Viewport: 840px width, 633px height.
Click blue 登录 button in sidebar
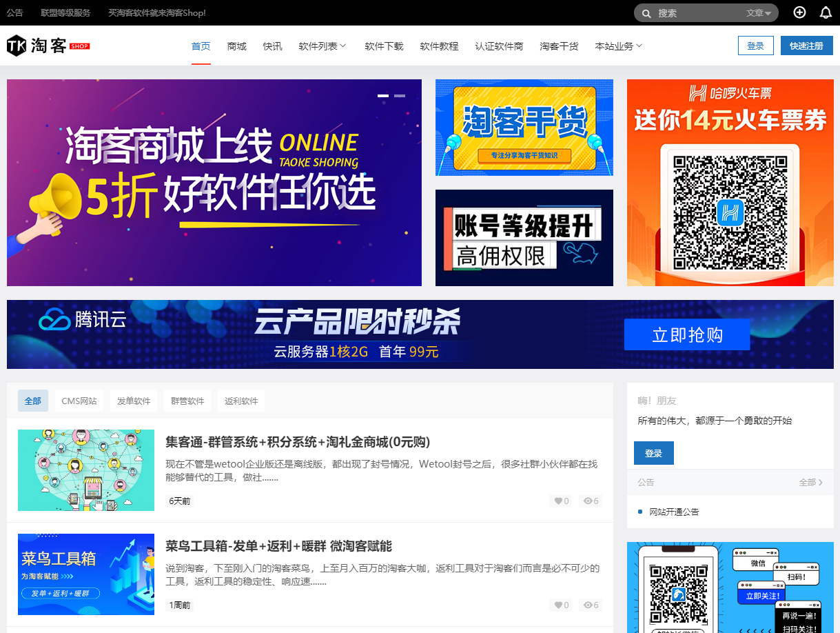(654, 453)
